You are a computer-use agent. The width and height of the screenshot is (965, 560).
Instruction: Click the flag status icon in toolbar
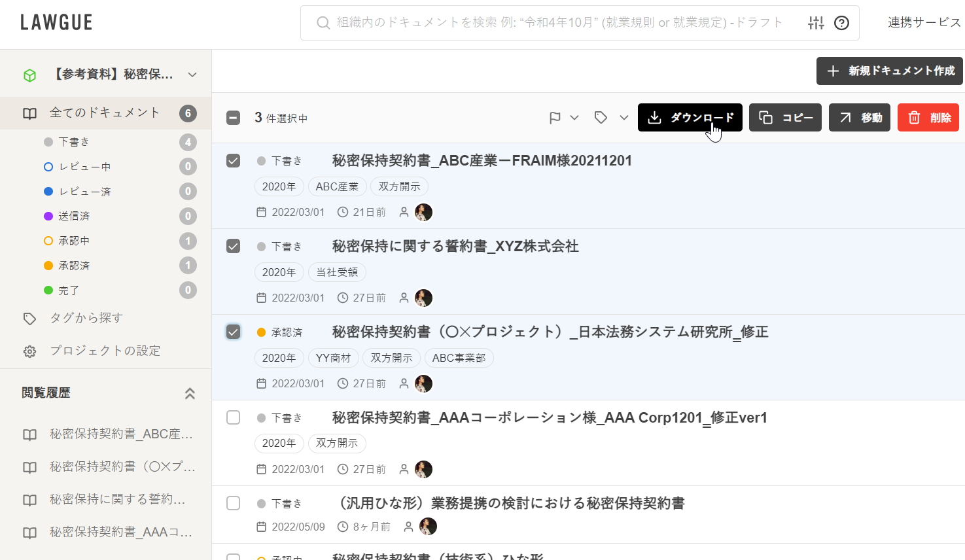(555, 118)
